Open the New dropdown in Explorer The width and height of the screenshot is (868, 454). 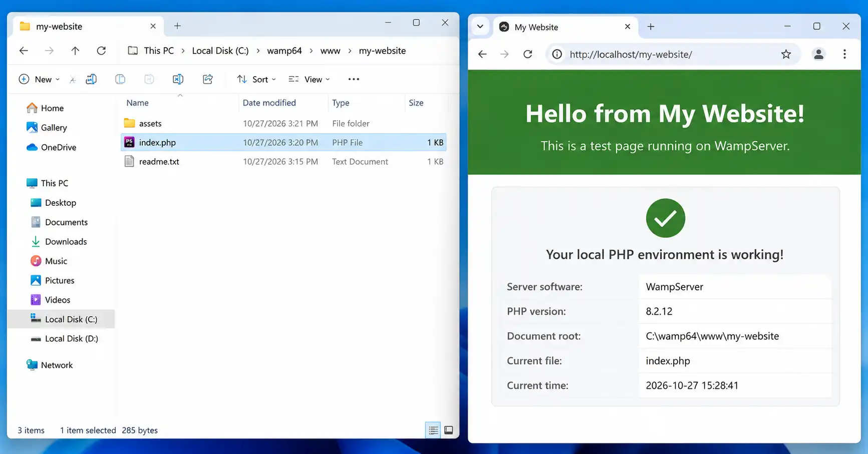pyautogui.click(x=39, y=79)
